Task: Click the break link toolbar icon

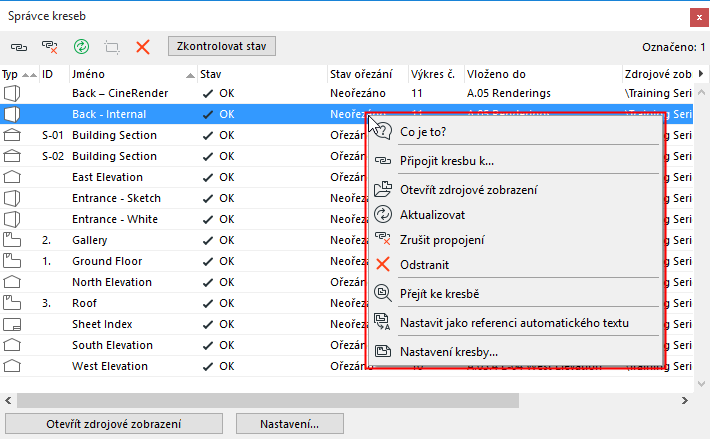Action: pyautogui.click(x=48, y=47)
